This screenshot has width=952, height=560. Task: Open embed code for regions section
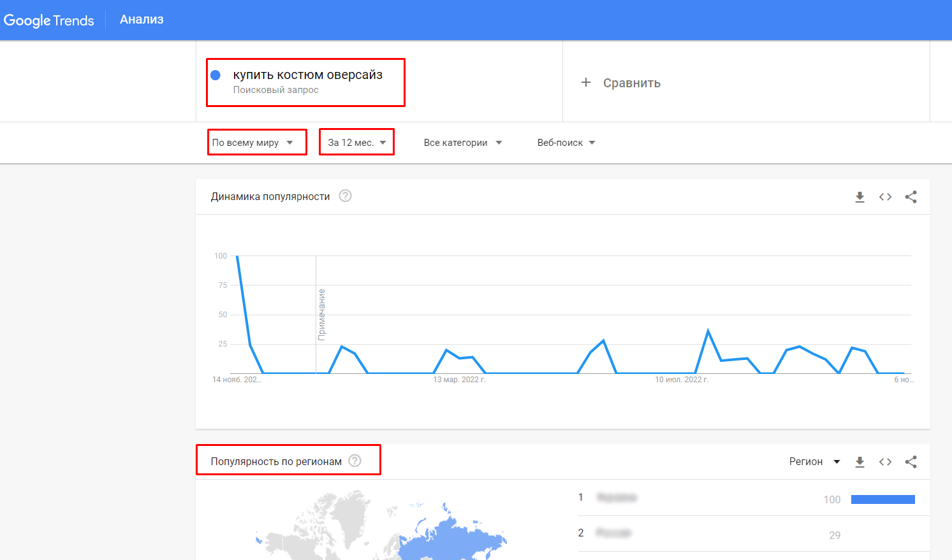[885, 462]
